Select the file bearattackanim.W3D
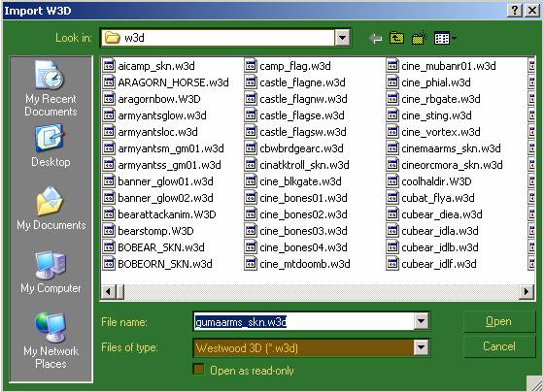Screen dimensions: 544x392 (x=159, y=214)
